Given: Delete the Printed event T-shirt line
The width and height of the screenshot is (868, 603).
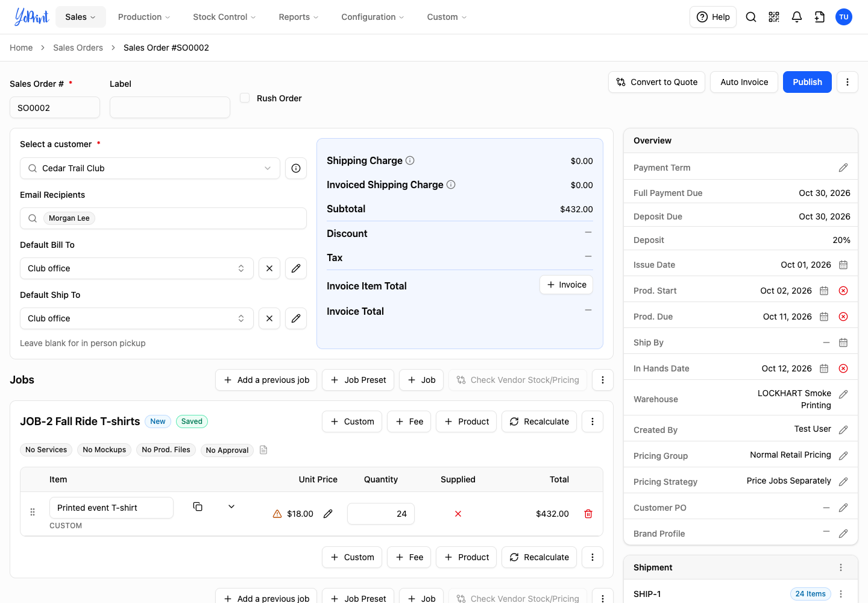Looking at the screenshot, I should point(588,514).
